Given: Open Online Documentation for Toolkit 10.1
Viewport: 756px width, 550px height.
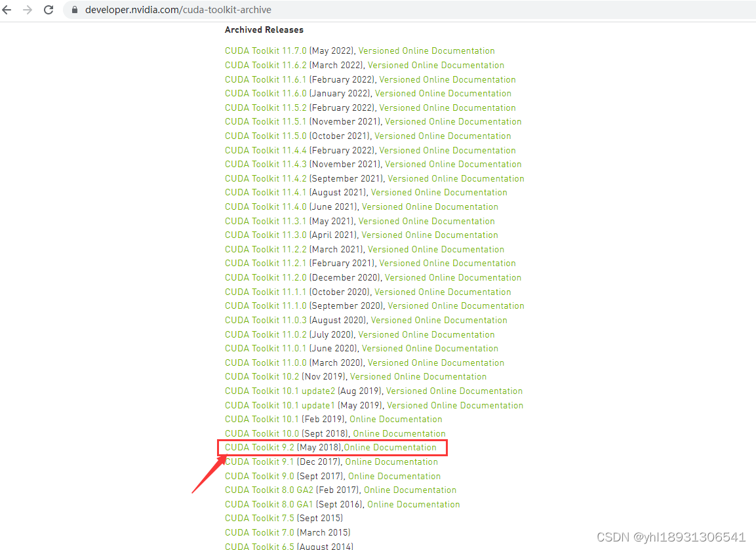Looking at the screenshot, I should coord(396,419).
